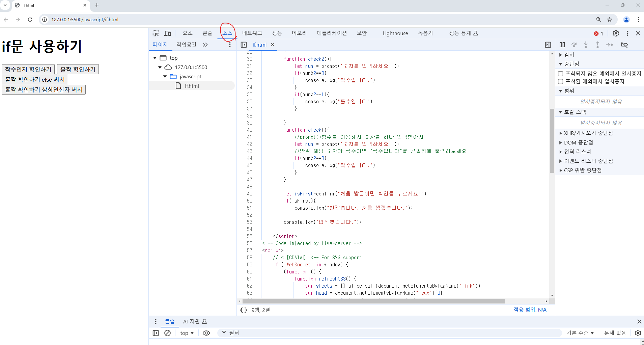Open the Lighthouse tab
Screen dimensions: 644x345
395,33
